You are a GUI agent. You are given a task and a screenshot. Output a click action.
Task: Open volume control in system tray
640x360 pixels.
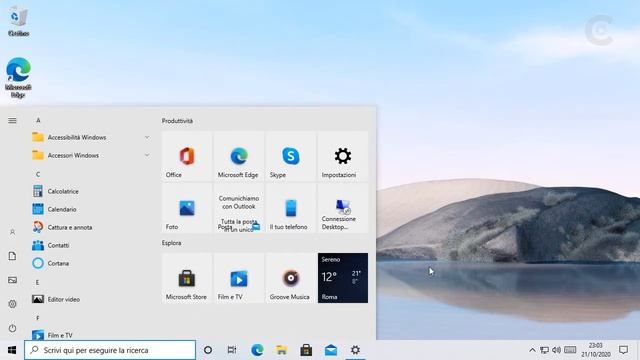[x=556, y=350]
